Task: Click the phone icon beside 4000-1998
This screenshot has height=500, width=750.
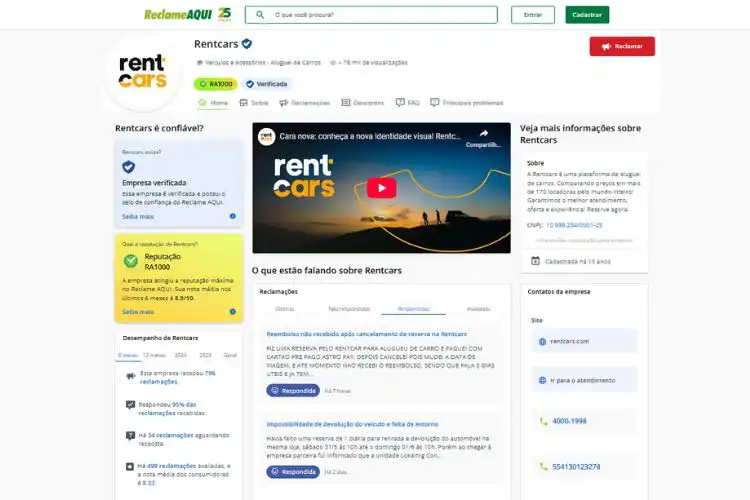Action: pyautogui.click(x=543, y=421)
